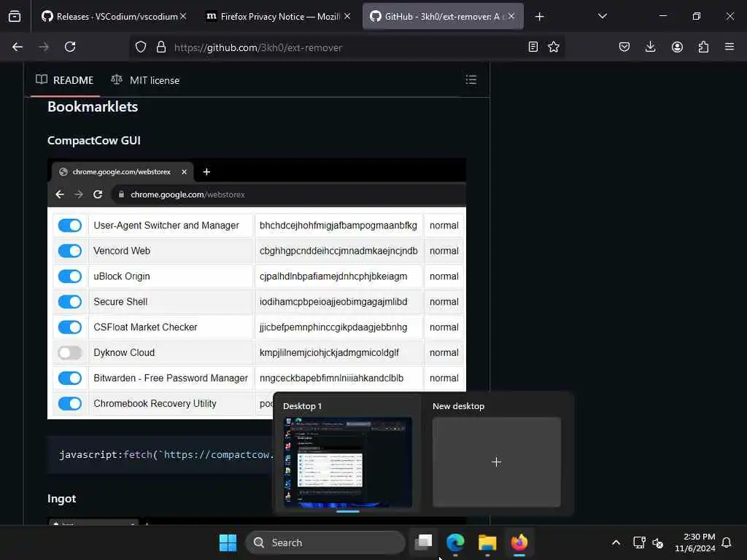The height and width of the screenshot is (560, 747).
Task: Toggle reader view icon
Action: (x=533, y=47)
